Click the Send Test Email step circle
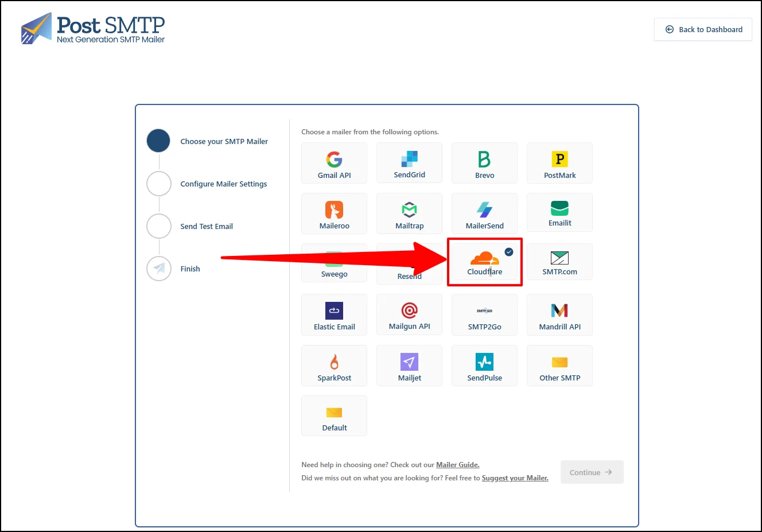The image size is (762, 532). 159,226
